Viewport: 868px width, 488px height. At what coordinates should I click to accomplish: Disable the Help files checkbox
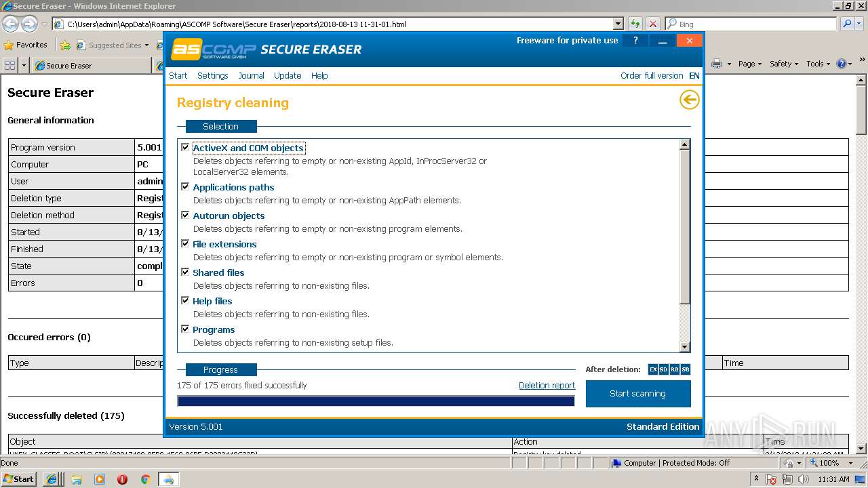(x=185, y=300)
